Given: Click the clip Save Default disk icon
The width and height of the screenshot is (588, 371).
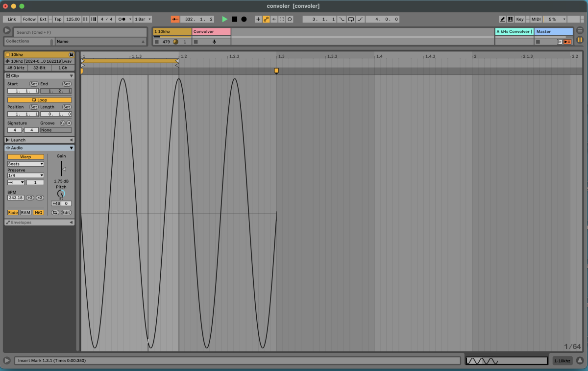Looking at the screenshot, I should pos(71,54).
